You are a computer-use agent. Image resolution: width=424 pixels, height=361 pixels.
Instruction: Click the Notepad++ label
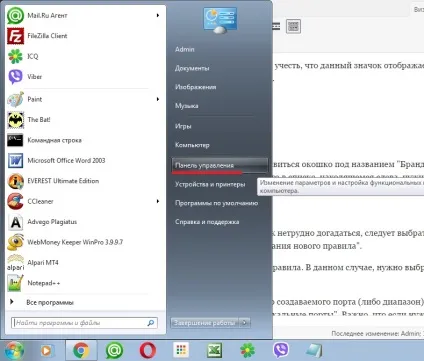point(44,283)
